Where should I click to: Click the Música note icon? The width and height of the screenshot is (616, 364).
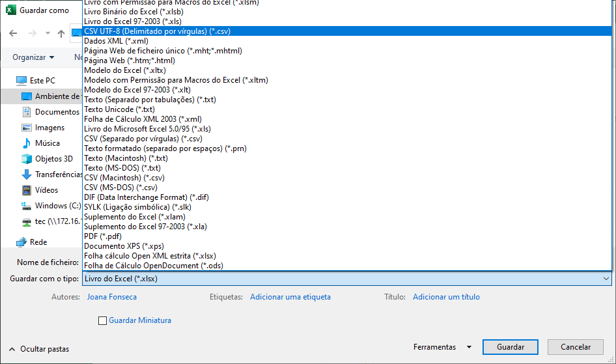pyautogui.click(x=27, y=143)
